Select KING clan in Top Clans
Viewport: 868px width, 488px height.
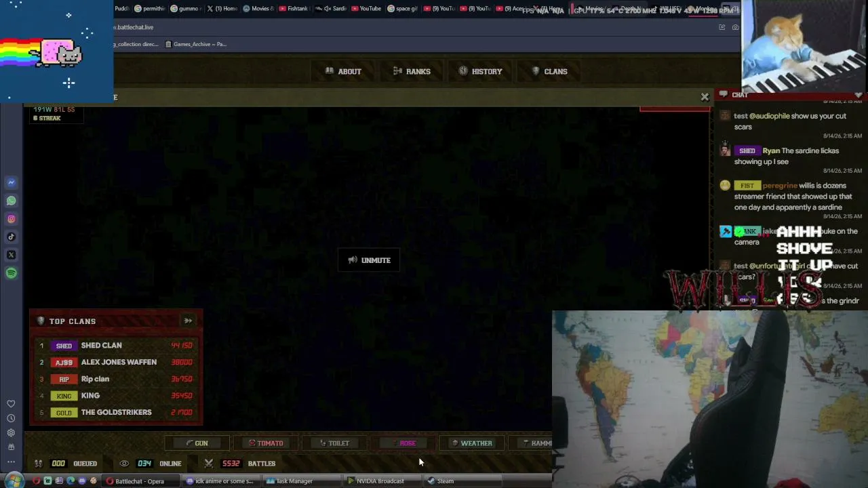(x=116, y=396)
